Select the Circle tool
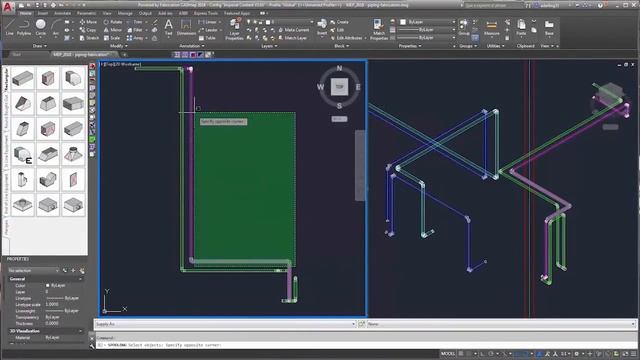Screen dimensions: 640x360 (40, 28)
